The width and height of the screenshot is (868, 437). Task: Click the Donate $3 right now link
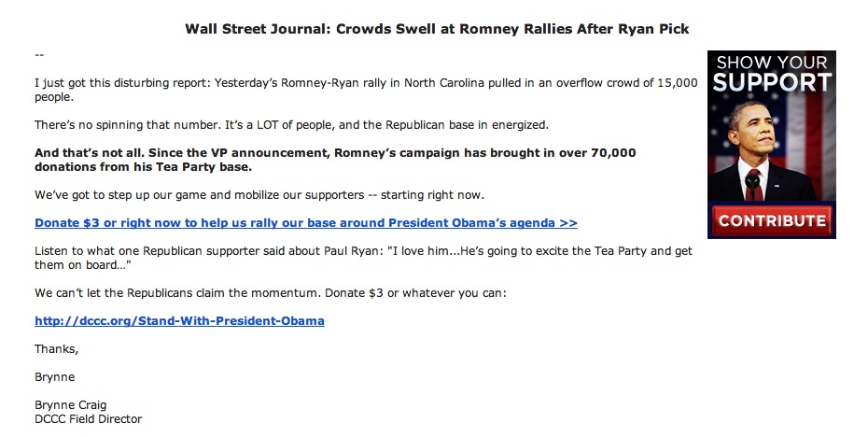tap(305, 222)
